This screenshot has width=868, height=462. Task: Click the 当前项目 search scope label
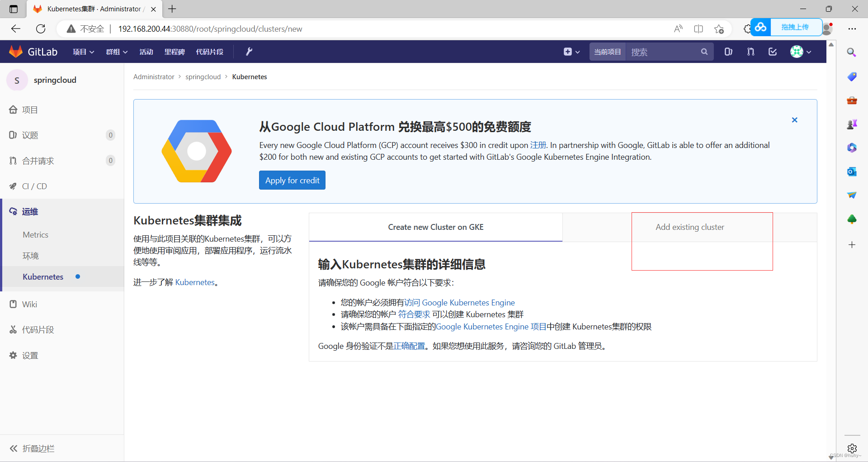click(608, 52)
